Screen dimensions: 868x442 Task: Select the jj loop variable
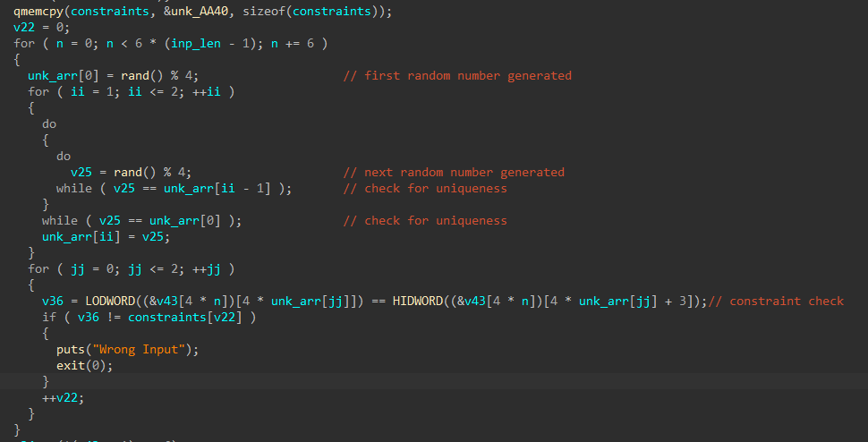[78, 268]
